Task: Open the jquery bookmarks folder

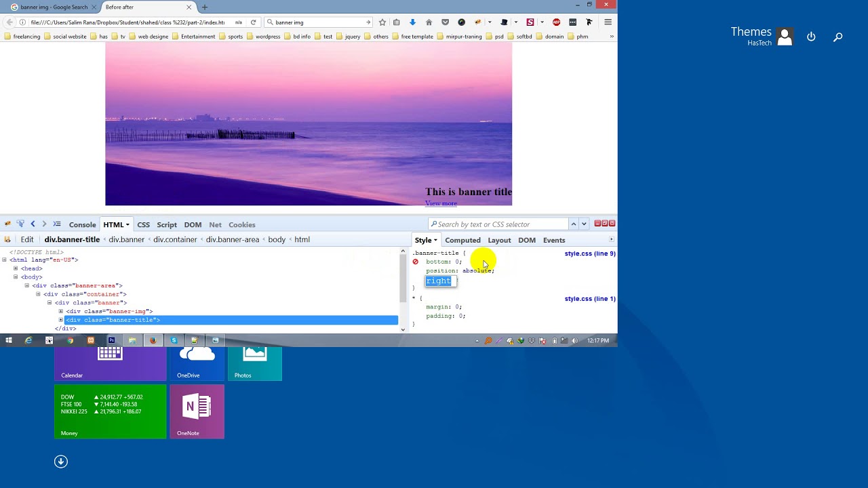Action: click(349, 37)
